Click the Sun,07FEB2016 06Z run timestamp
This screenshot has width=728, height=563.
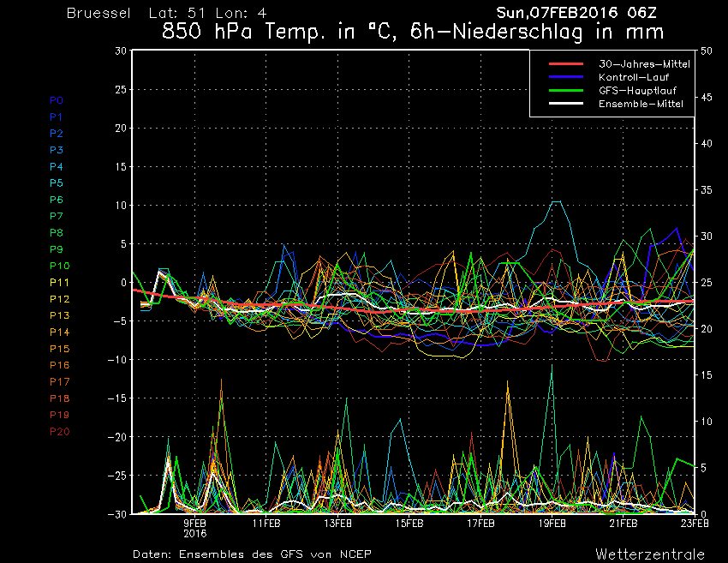[x=576, y=13]
